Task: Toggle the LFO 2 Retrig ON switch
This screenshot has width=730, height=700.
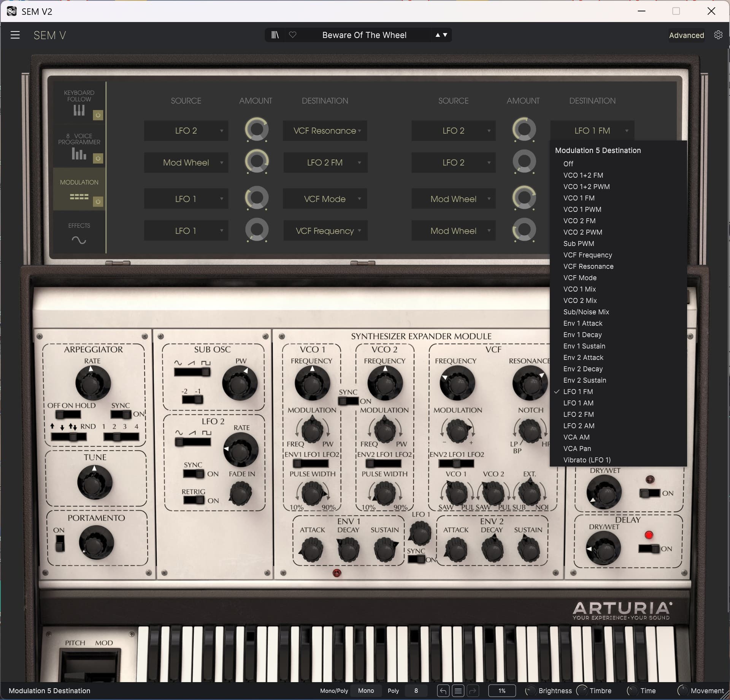Action: click(x=194, y=500)
